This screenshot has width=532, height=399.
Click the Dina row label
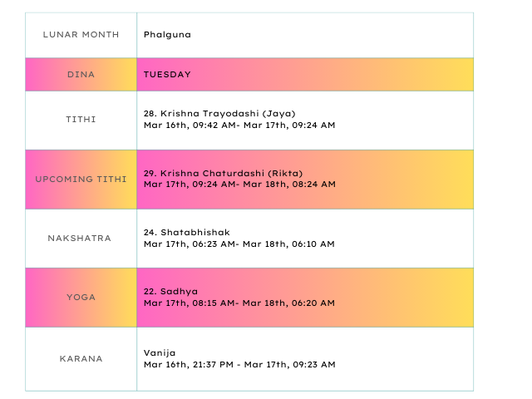81,75
